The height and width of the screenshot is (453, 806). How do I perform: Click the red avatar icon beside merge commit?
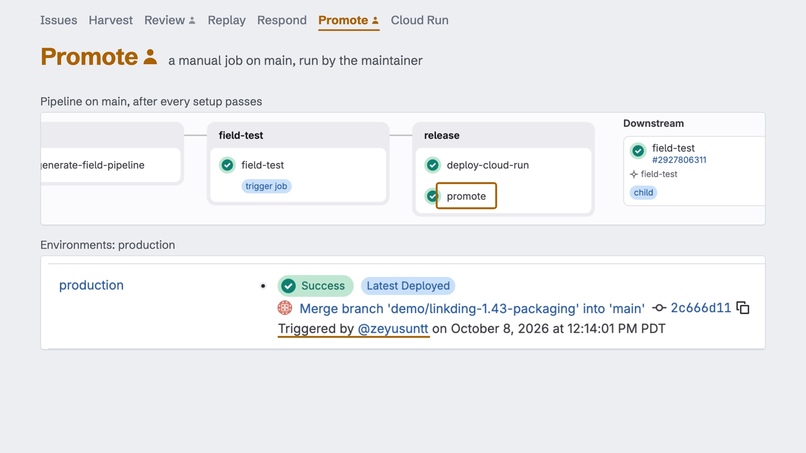[x=285, y=308]
